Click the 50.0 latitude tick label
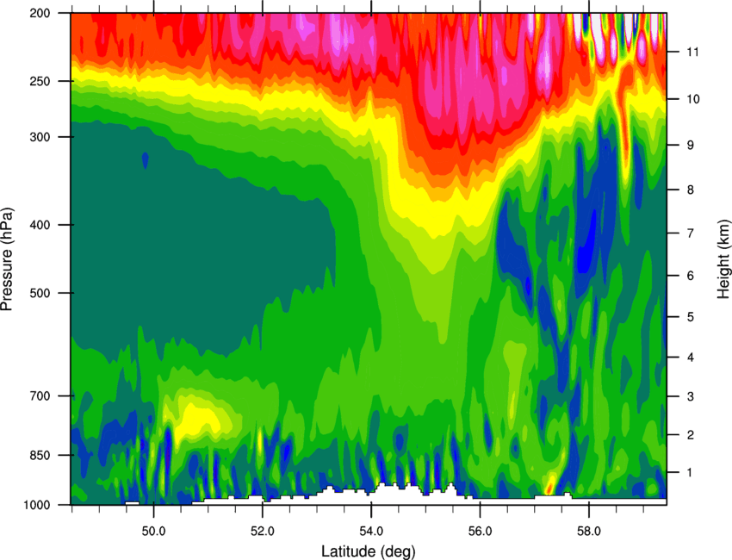This screenshot has width=732, height=560. click(x=153, y=531)
